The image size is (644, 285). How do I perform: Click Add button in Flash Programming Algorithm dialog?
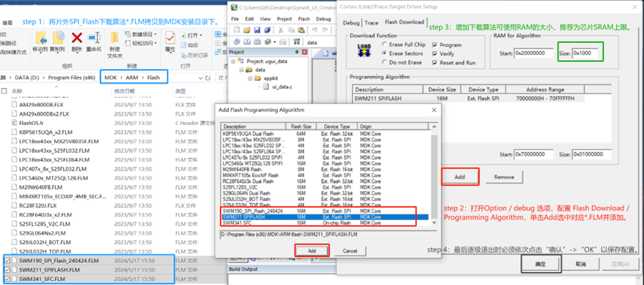coord(312,251)
